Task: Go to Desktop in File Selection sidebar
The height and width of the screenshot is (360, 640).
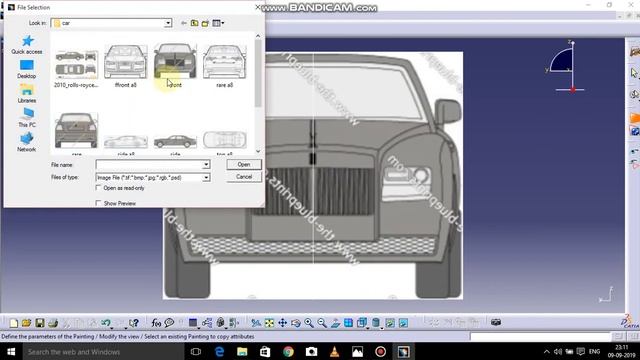Action: click(x=27, y=69)
